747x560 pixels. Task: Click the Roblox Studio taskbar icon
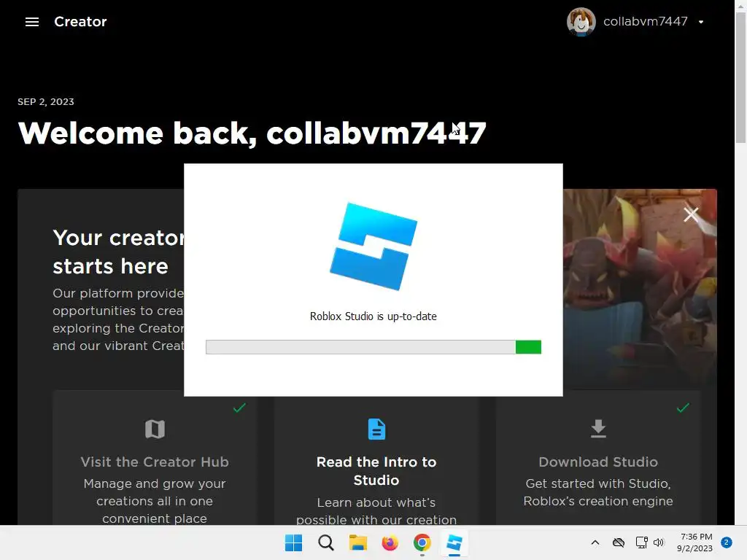point(454,542)
